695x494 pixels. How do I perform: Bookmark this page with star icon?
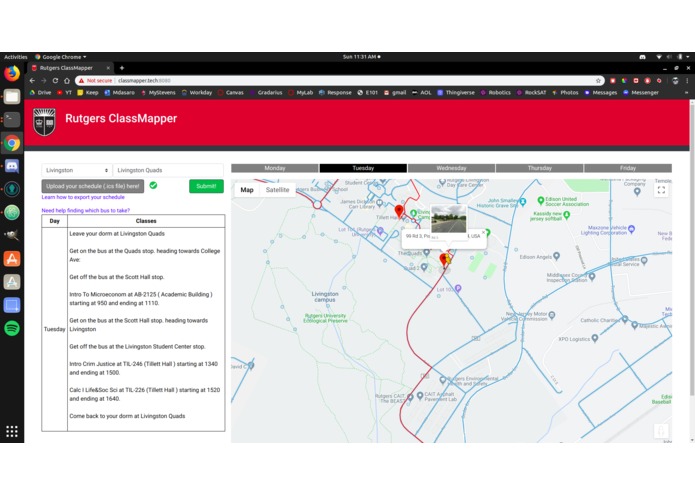pos(598,81)
